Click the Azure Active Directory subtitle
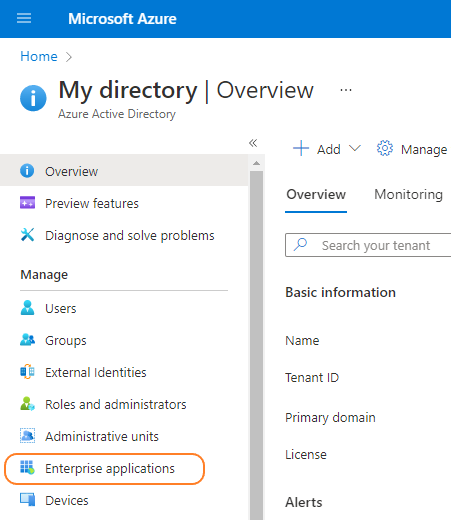The height and width of the screenshot is (520, 451). (x=117, y=114)
